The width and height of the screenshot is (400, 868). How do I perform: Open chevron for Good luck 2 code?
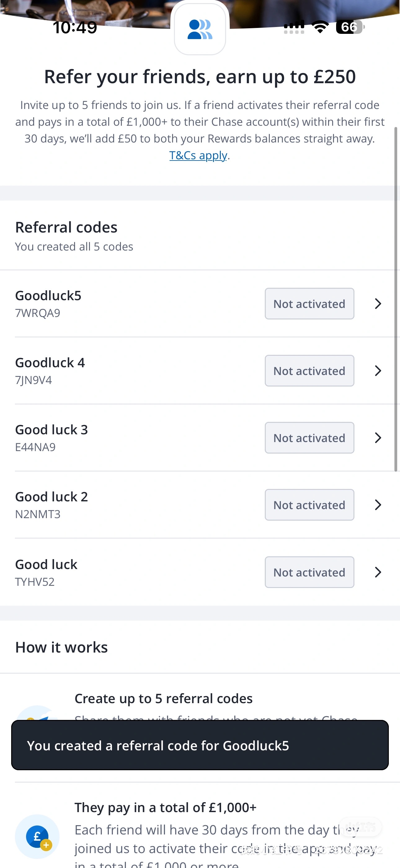click(378, 505)
